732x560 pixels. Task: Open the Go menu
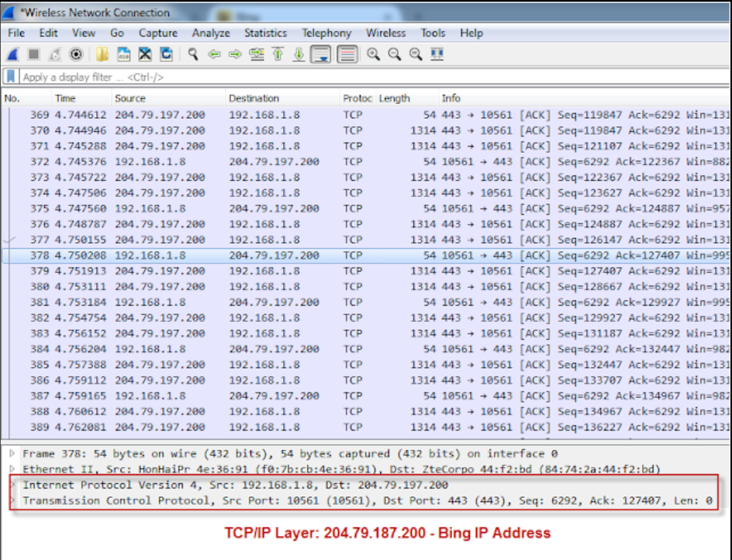click(x=117, y=33)
